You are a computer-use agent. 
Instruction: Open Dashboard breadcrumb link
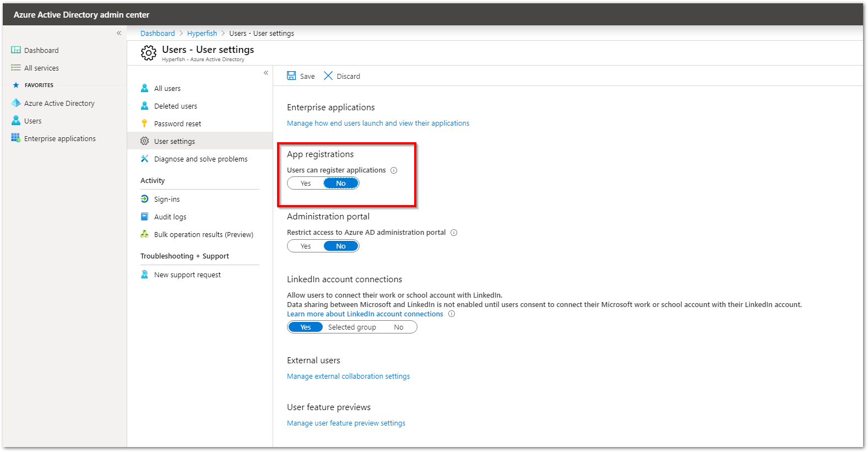click(x=158, y=34)
